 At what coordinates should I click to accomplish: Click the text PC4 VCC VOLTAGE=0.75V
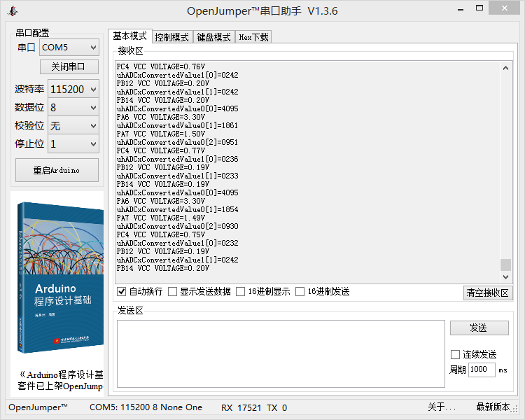point(161,234)
